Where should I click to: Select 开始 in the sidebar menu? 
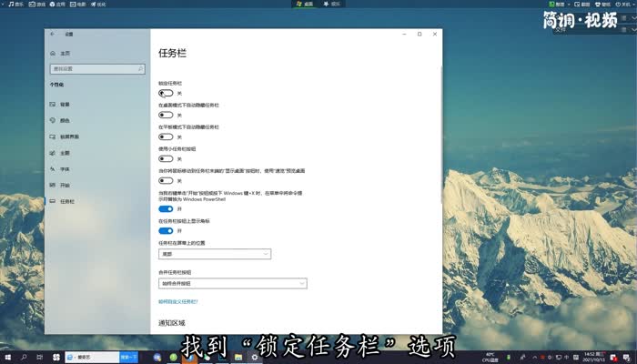pos(65,185)
